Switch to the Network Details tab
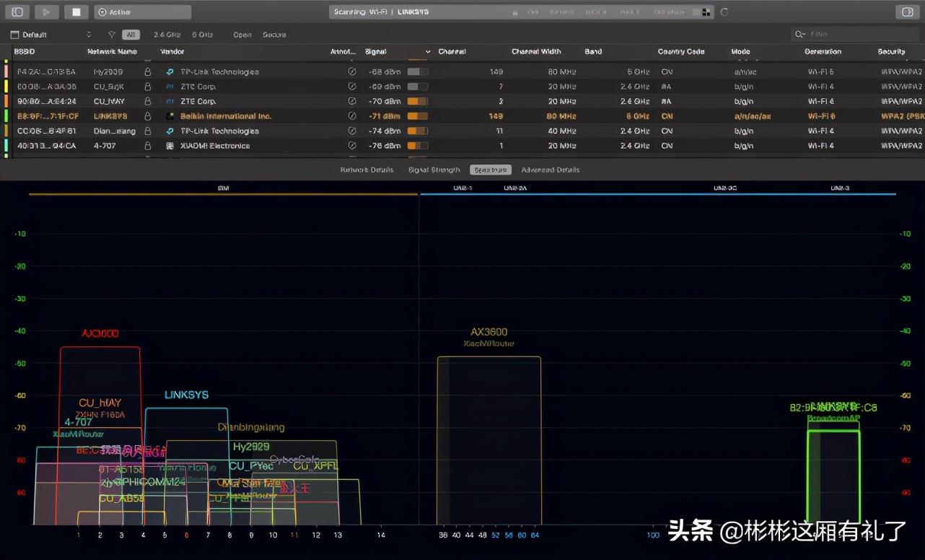Viewport: 925px width, 560px height. tap(368, 170)
